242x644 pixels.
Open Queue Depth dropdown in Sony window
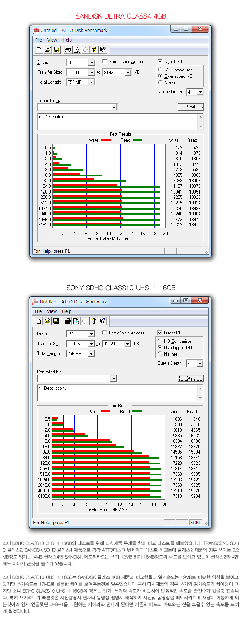pos(200,363)
